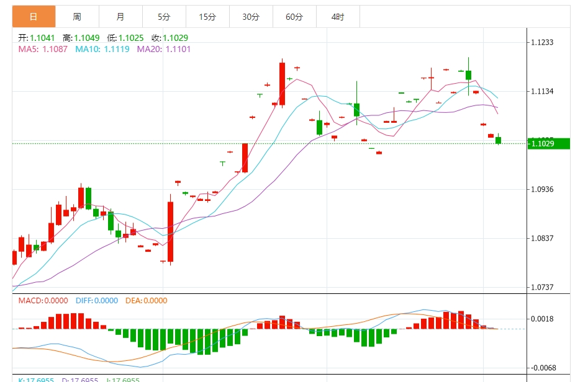The image size is (588, 382).
Task: Open the 4时 timeframe tab
Action: (338, 17)
